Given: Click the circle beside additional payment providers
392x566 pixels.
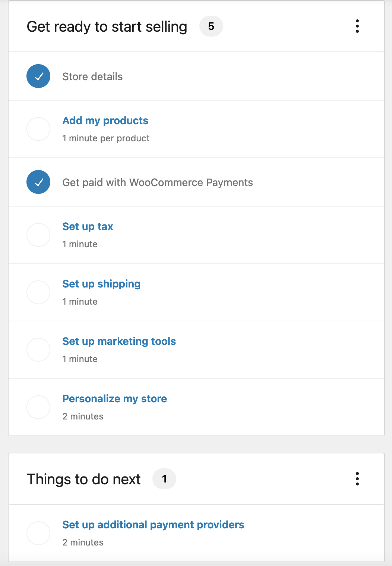Looking at the screenshot, I should pyautogui.click(x=38, y=533).
